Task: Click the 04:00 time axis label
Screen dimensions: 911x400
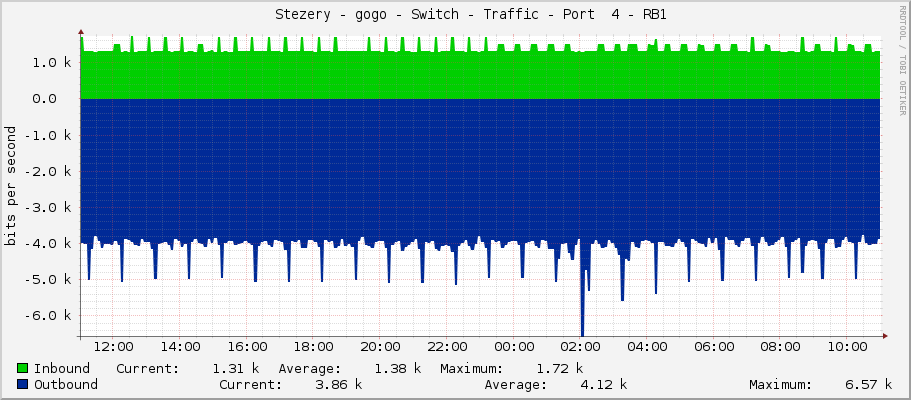Action: [x=646, y=347]
